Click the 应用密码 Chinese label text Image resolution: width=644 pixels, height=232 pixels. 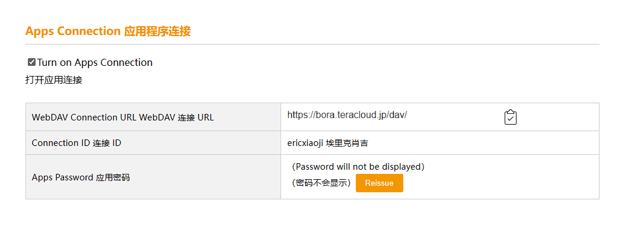coord(113,177)
